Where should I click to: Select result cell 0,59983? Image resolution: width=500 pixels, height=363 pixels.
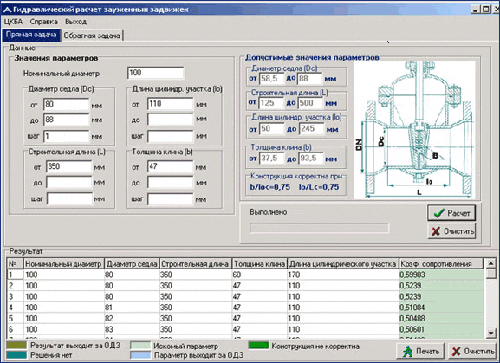point(441,275)
